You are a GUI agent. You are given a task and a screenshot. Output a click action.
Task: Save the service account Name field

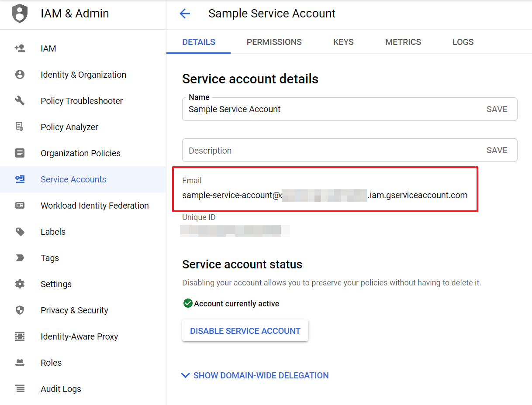tap(497, 109)
